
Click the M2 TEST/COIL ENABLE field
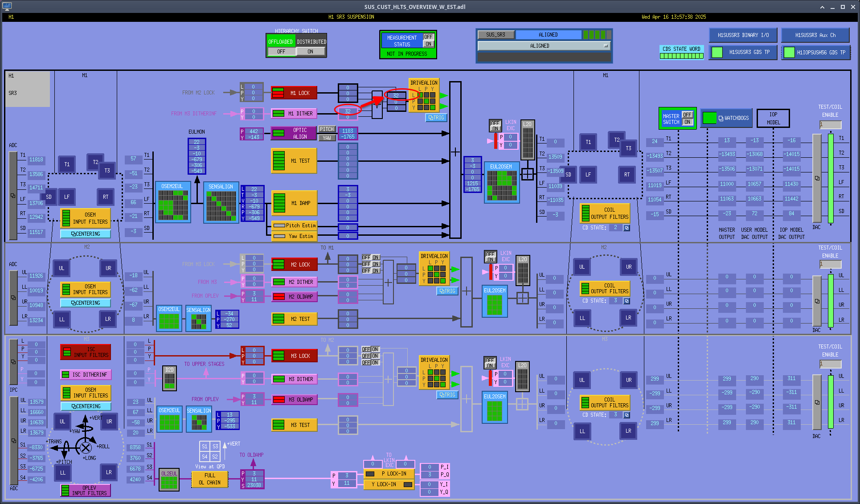[831, 264]
